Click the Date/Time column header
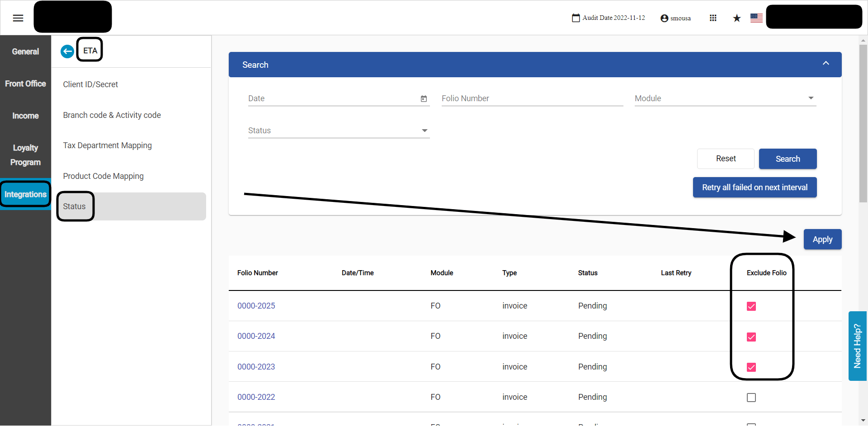The image size is (868, 426). coord(358,273)
